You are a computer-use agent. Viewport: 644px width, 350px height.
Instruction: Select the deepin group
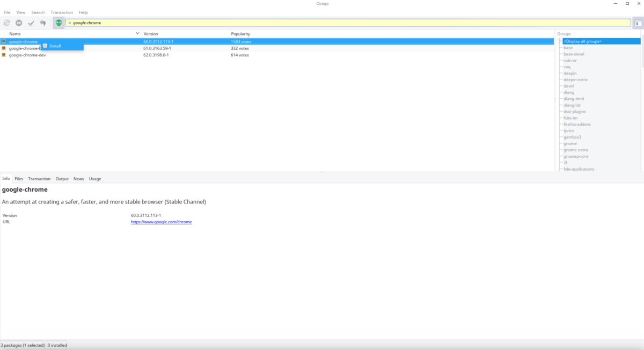coord(570,73)
